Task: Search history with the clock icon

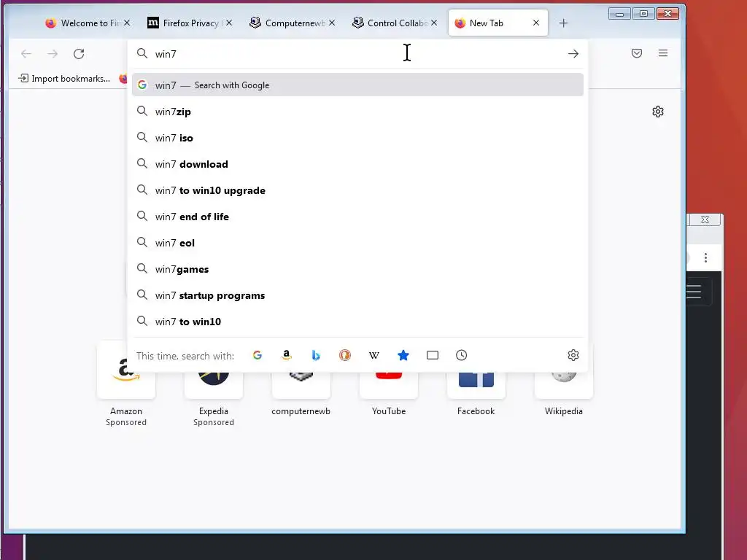Action: click(461, 355)
